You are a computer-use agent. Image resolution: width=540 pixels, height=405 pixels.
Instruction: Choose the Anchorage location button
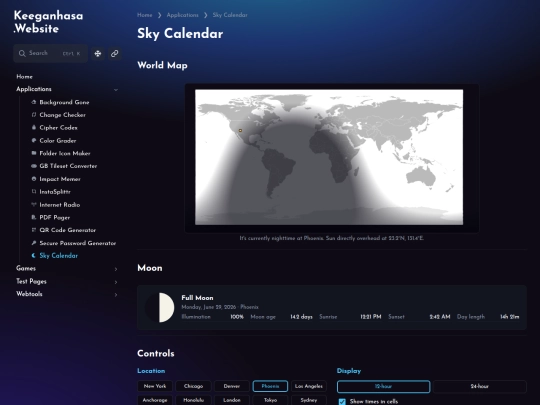pos(155,400)
